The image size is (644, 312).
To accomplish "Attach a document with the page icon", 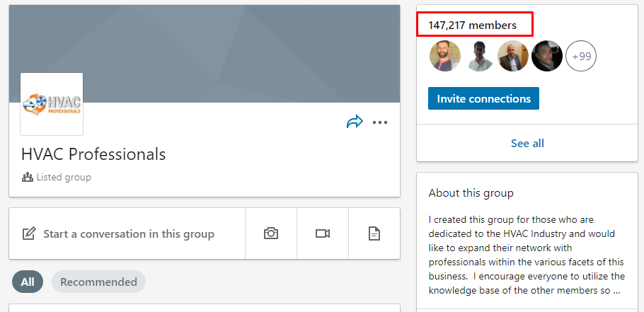I will 374,233.
